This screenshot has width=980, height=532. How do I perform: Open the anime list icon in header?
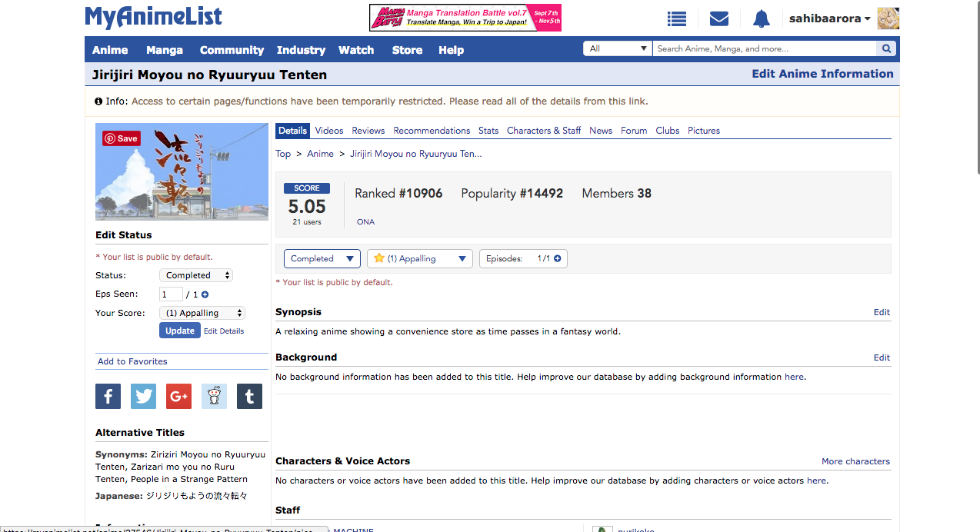(x=676, y=18)
